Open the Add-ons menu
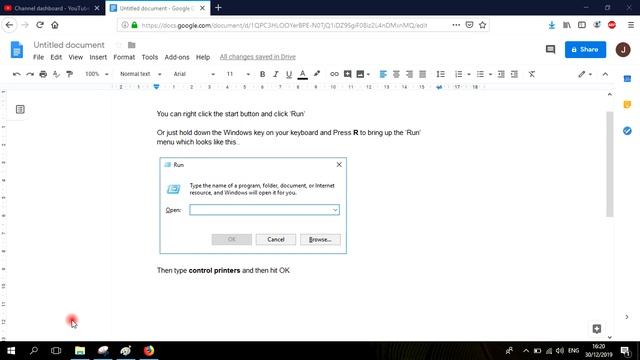Viewport: 640px width, 360px height. (x=177, y=57)
